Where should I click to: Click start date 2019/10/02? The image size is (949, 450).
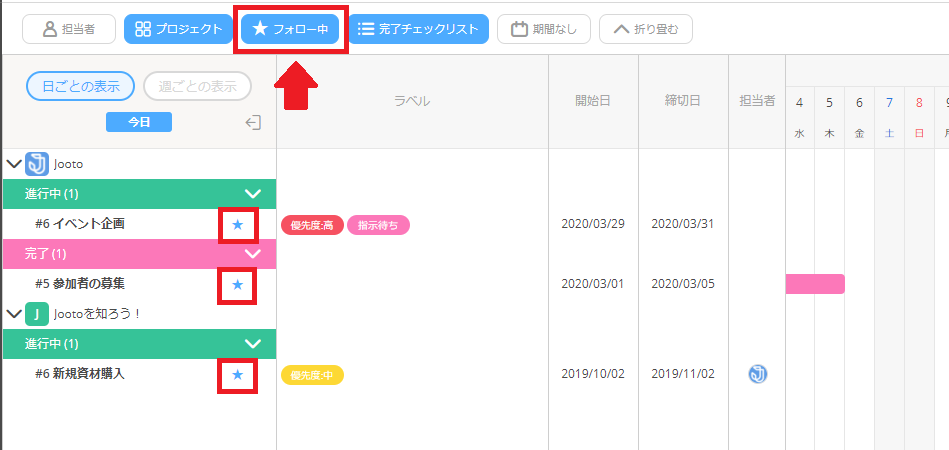pyautogui.click(x=593, y=374)
